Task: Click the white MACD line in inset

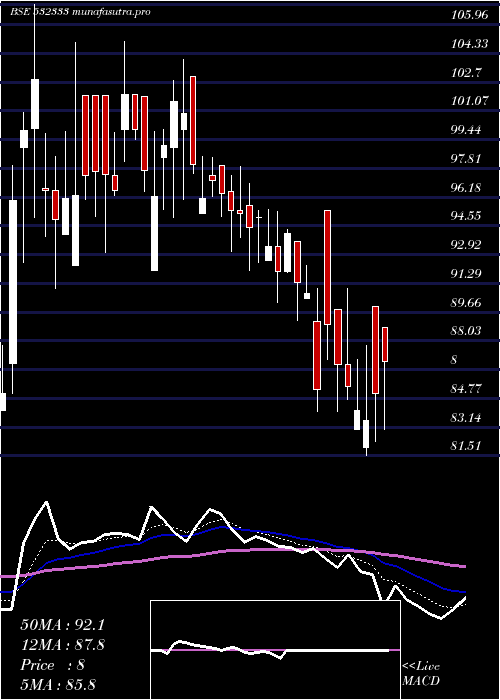Action: (x=223, y=648)
